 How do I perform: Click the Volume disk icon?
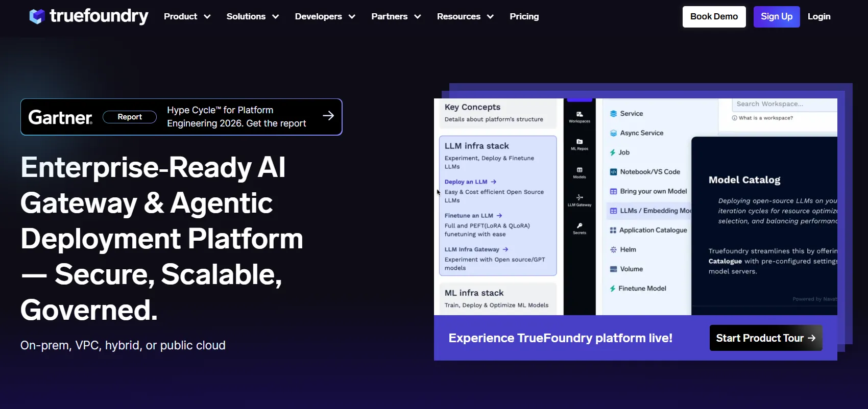coord(613,269)
